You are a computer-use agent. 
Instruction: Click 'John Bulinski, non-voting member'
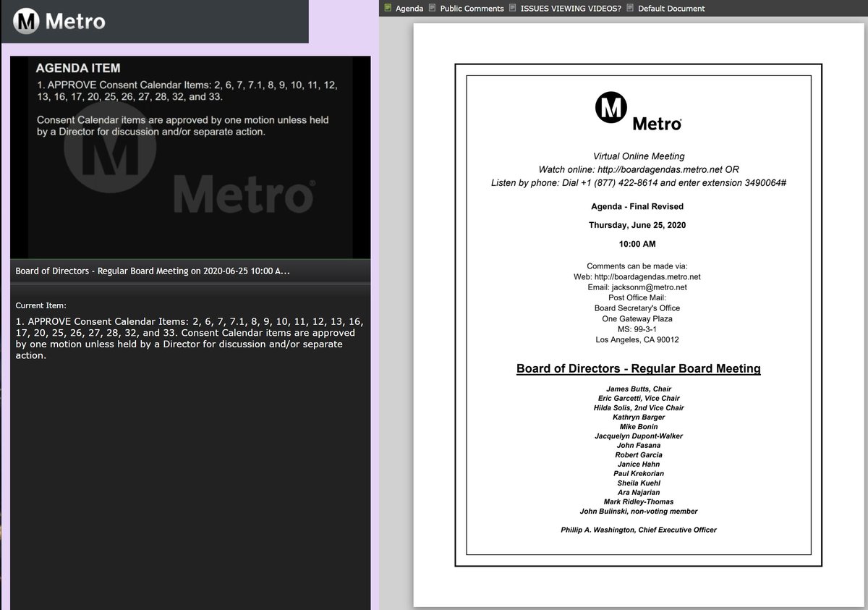[639, 511]
